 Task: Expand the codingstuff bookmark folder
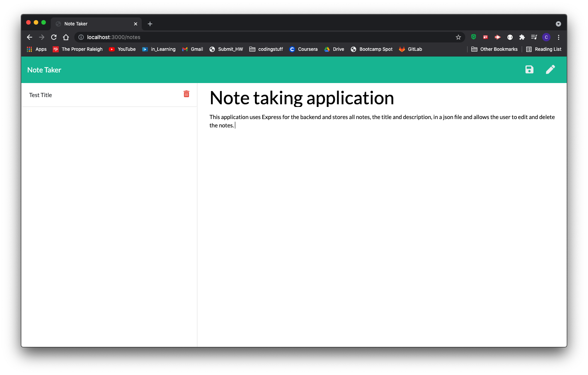coord(266,49)
